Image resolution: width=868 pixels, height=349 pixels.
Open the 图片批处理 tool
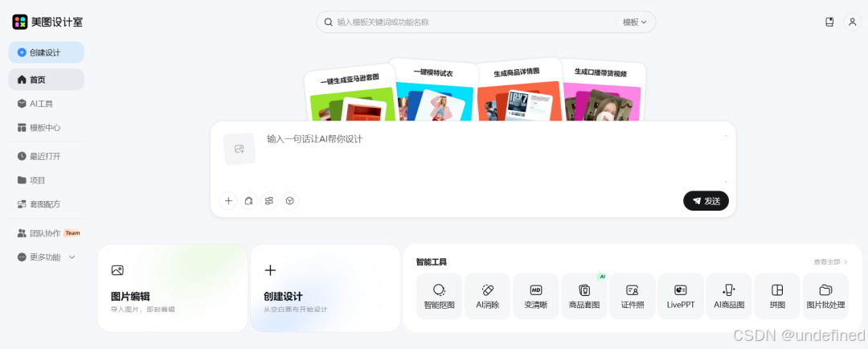[x=825, y=296]
